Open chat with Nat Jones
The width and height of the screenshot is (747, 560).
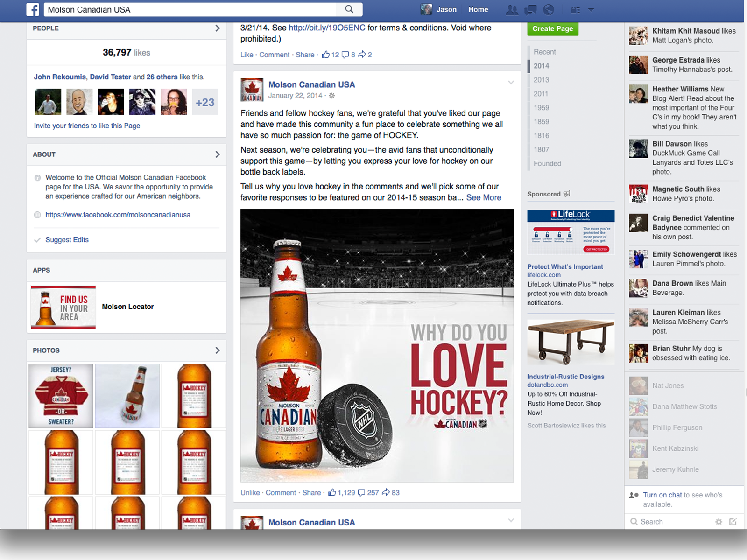click(x=685, y=386)
